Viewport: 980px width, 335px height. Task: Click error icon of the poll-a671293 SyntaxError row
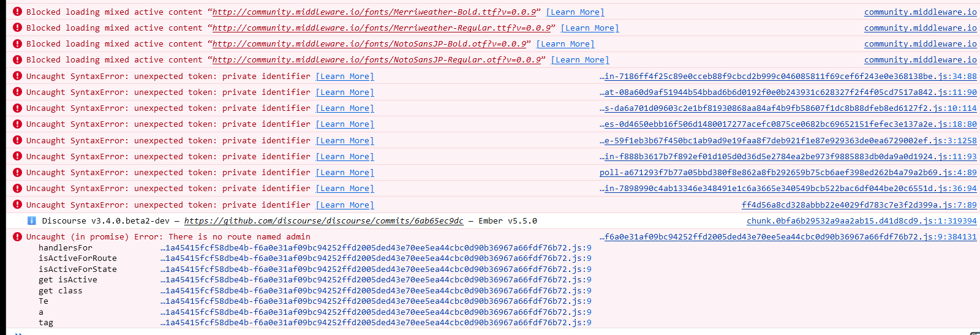pyautogui.click(x=17, y=172)
